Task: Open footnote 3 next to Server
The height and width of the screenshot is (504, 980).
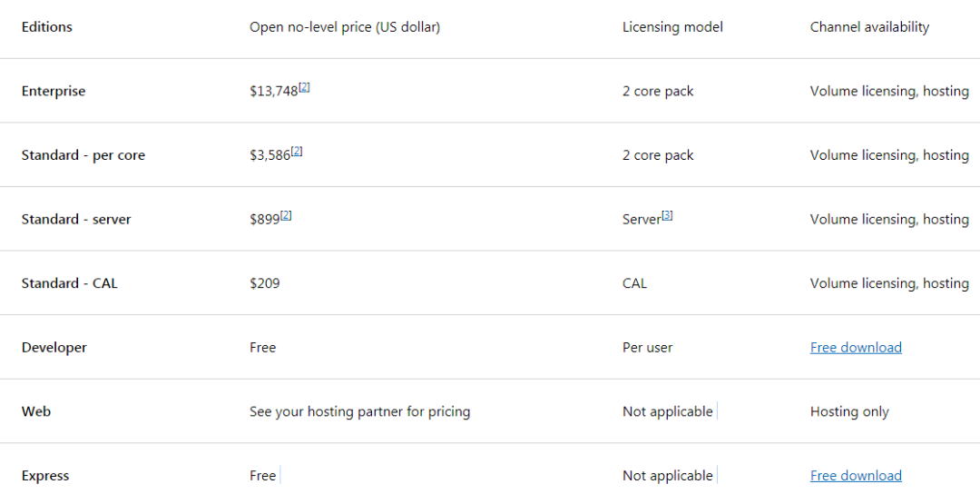Action: 667,215
